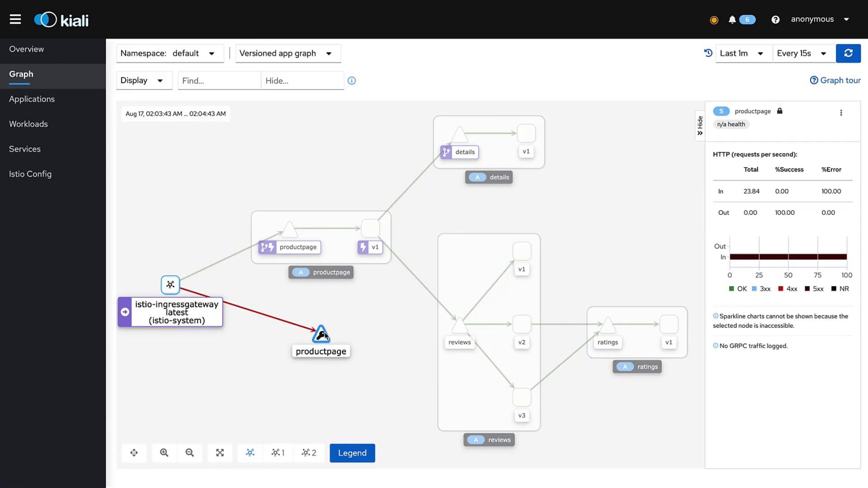Click the blue Legend button
868x488 pixels.
[x=352, y=453]
